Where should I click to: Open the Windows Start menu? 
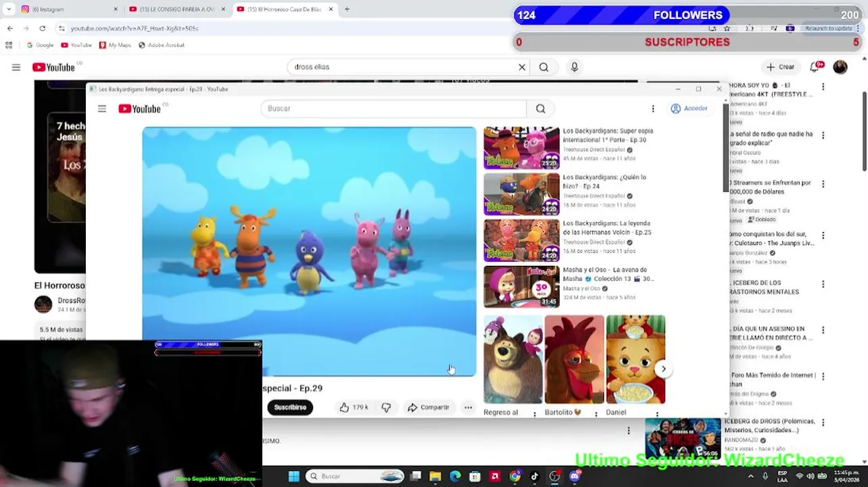pos(293,476)
